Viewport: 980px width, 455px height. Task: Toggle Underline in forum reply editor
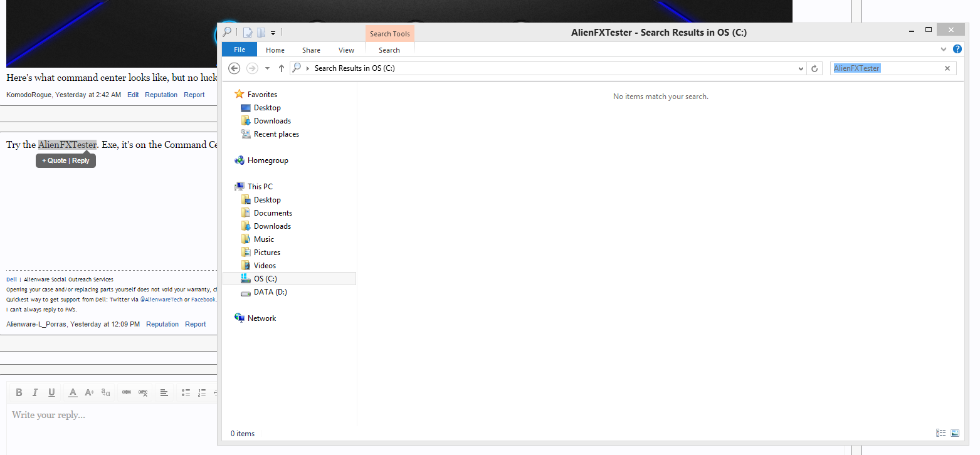point(51,392)
